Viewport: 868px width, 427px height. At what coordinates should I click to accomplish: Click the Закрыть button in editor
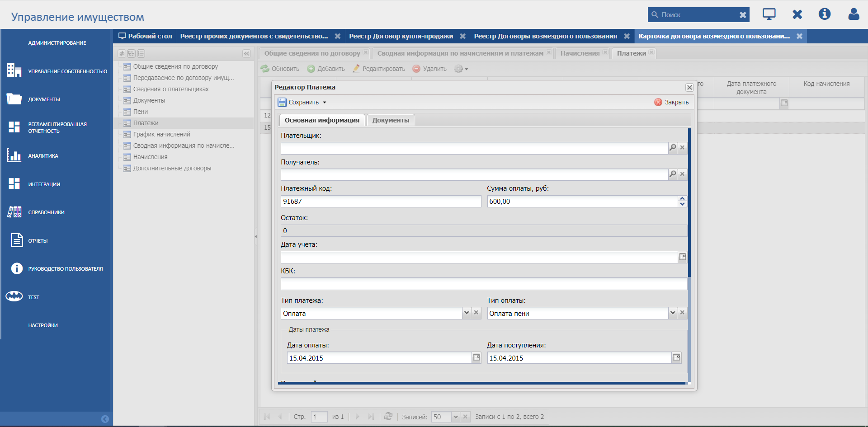[x=672, y=103]
